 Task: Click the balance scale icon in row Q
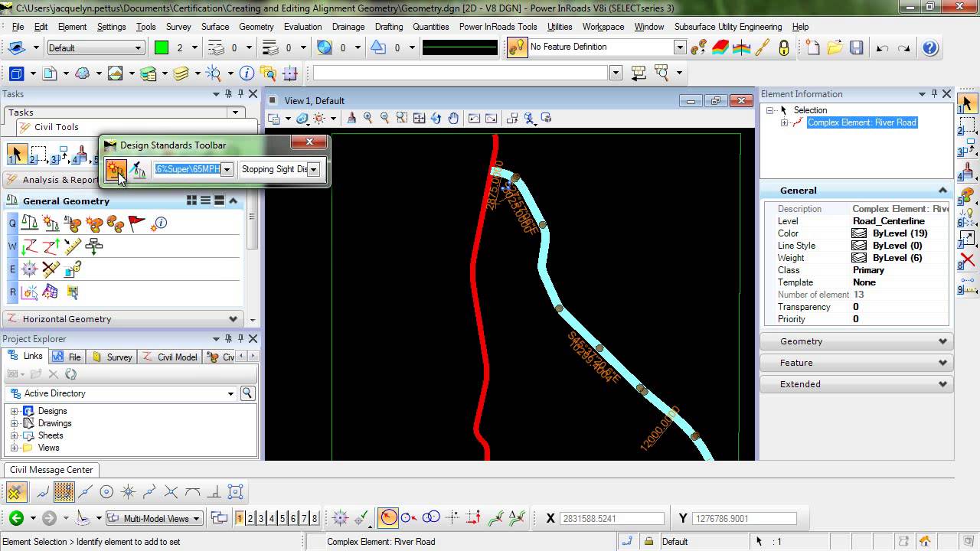tap(30, 223)
